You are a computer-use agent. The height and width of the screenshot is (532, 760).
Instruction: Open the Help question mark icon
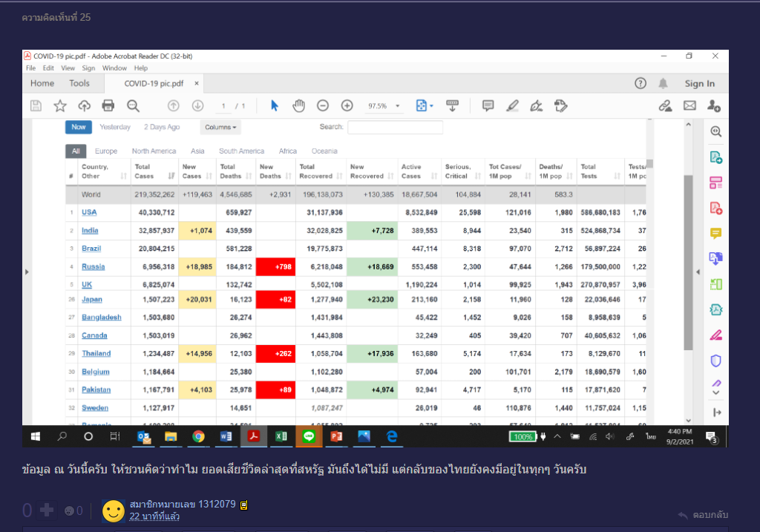coord(641,83)
